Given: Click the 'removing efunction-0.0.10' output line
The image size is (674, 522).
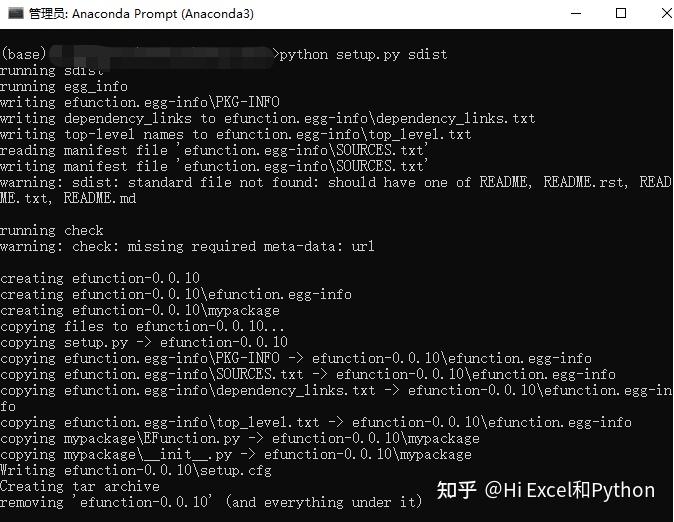Looking at the screenshot, I should pyautogui.click(x=211, y=502).
